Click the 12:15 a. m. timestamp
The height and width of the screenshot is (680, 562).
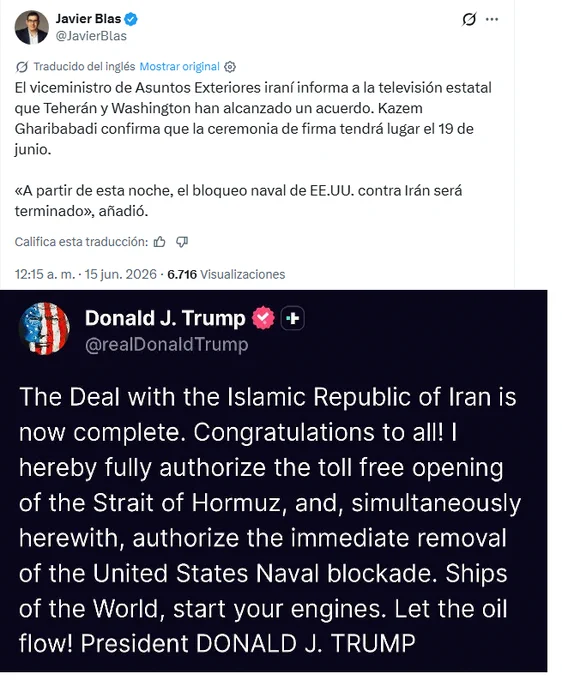(x=45, y=274)
